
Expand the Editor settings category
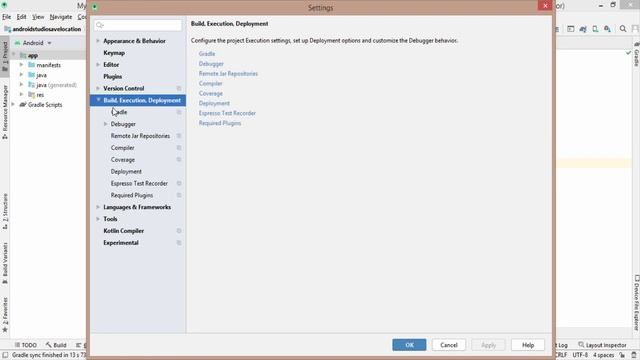coord(98,64)
